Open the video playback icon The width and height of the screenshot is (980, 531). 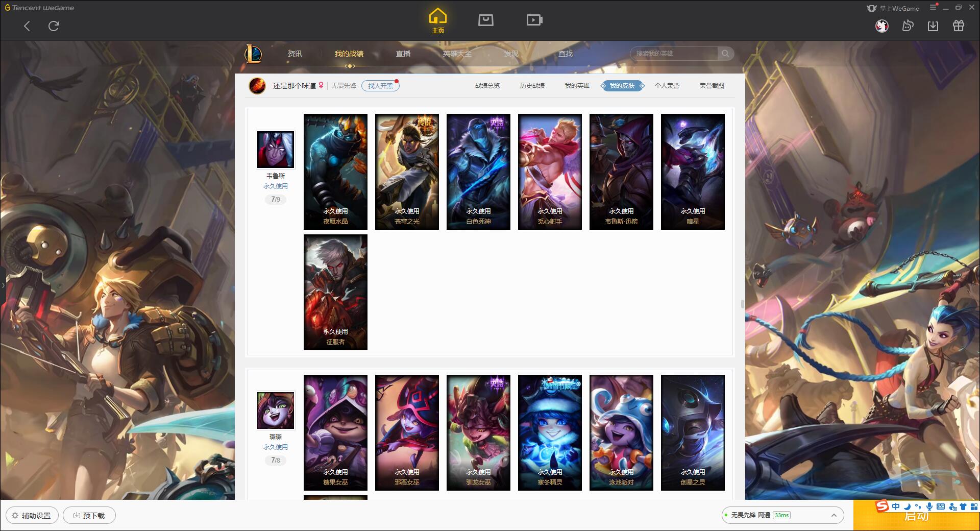click(x=534, y=20)
